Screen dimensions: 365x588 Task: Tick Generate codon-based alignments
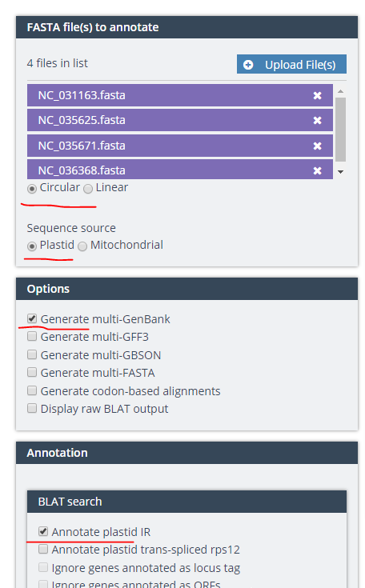point(32,390)
